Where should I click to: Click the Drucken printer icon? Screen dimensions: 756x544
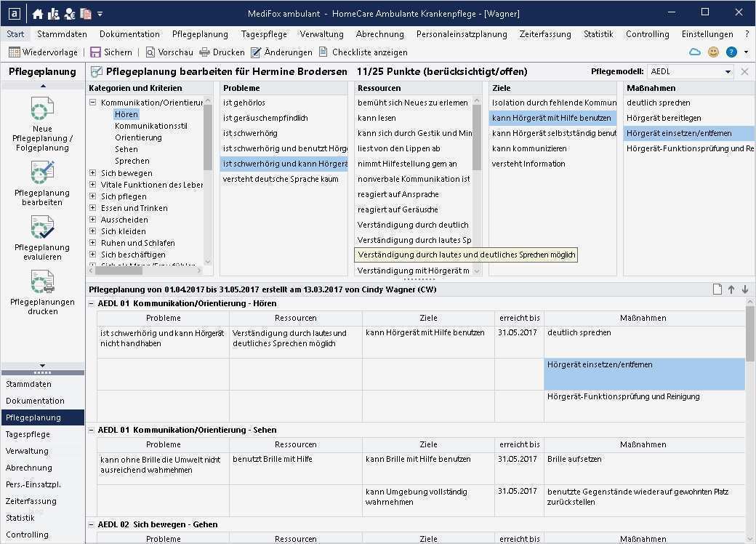pyautogui.click(x=205, y=52)
